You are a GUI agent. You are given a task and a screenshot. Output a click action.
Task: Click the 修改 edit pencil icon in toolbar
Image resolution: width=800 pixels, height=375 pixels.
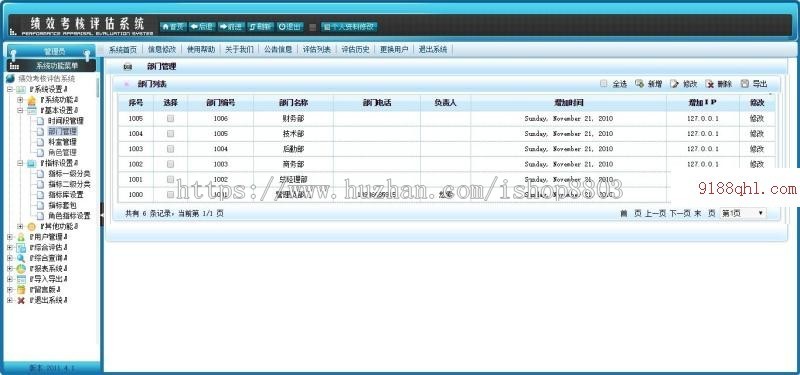coord(674,84)
